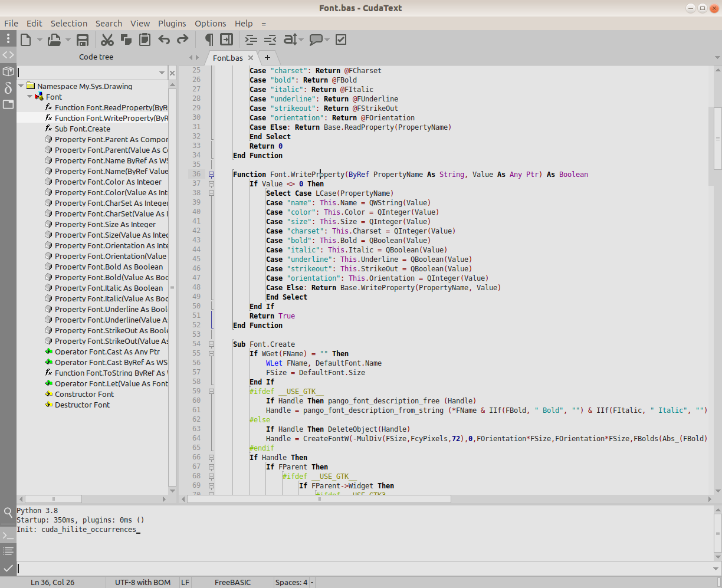Viewport: 722px width, 588px height.
Task: Open the Find panel magnifier icon
Action: 8,512
